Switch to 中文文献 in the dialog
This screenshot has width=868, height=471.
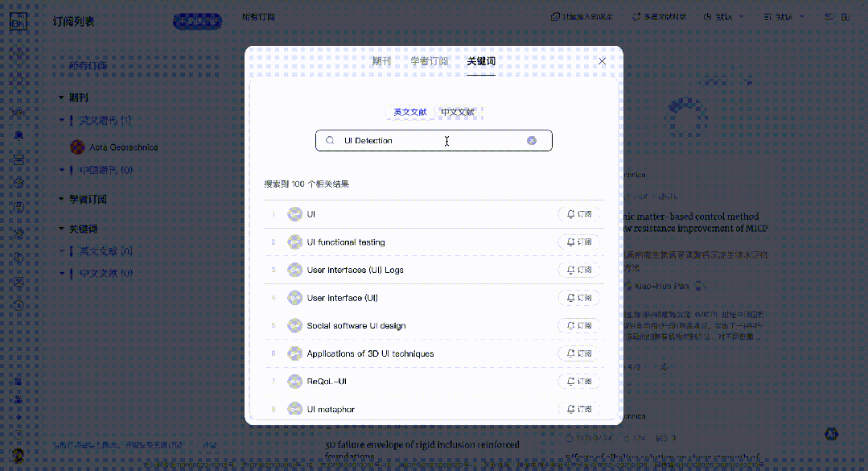[457, 112]
